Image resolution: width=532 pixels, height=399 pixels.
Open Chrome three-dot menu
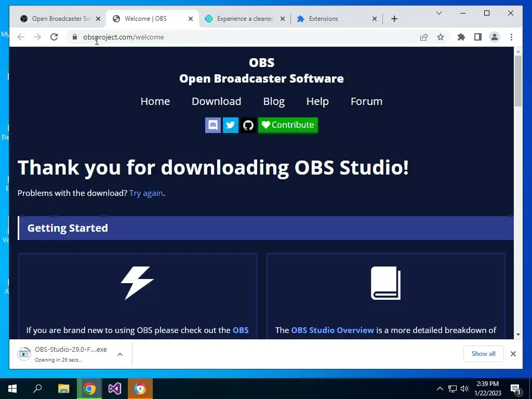click(x=511, y=37)
